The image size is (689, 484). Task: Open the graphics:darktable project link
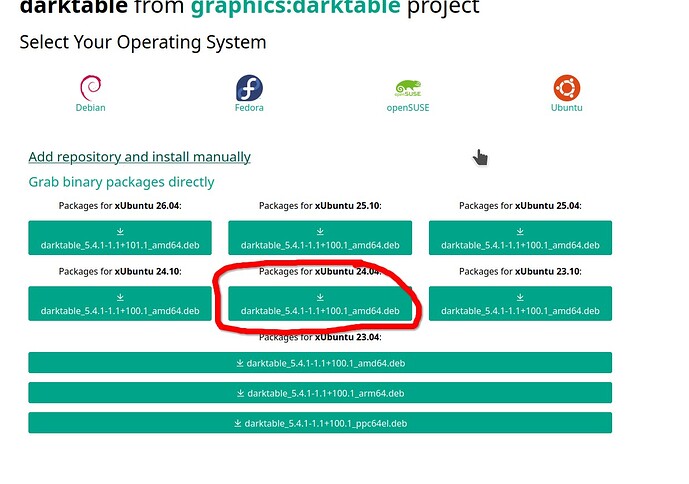295,7
